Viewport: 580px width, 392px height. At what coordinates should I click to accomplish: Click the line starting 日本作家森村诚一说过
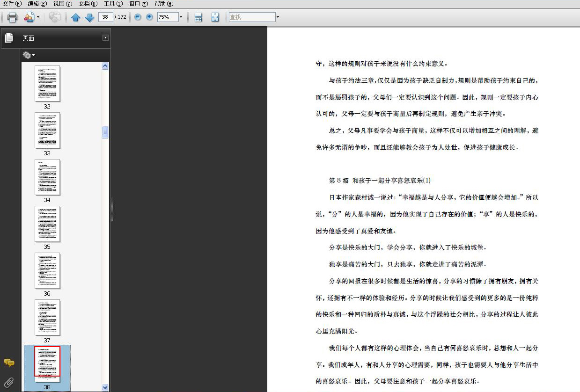click(433, 197)
